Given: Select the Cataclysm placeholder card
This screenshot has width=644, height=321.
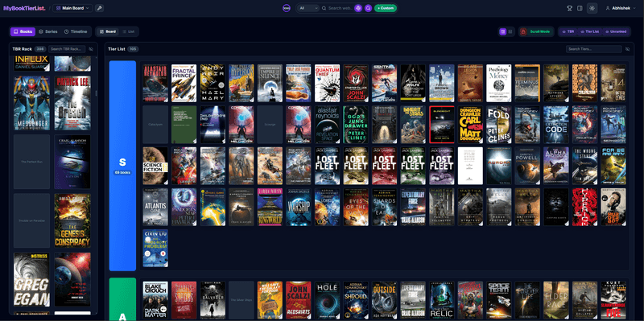Looking at the screenshot, I should click(155, 125).
